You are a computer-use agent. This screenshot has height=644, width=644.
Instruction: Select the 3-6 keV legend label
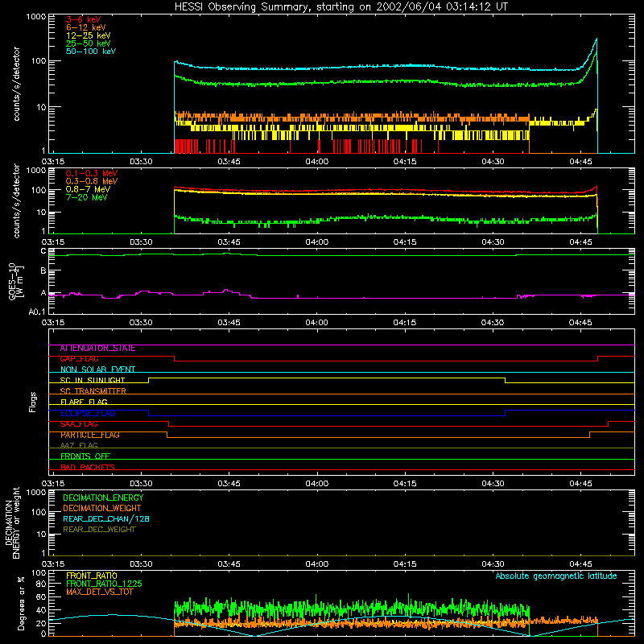[84, 19]
